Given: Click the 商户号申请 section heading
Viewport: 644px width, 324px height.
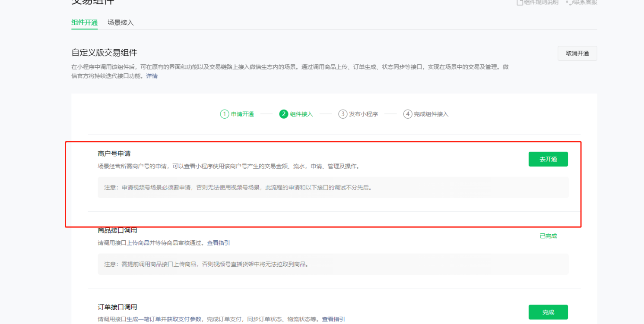Looking at the screenshot, I should (114, 154).
